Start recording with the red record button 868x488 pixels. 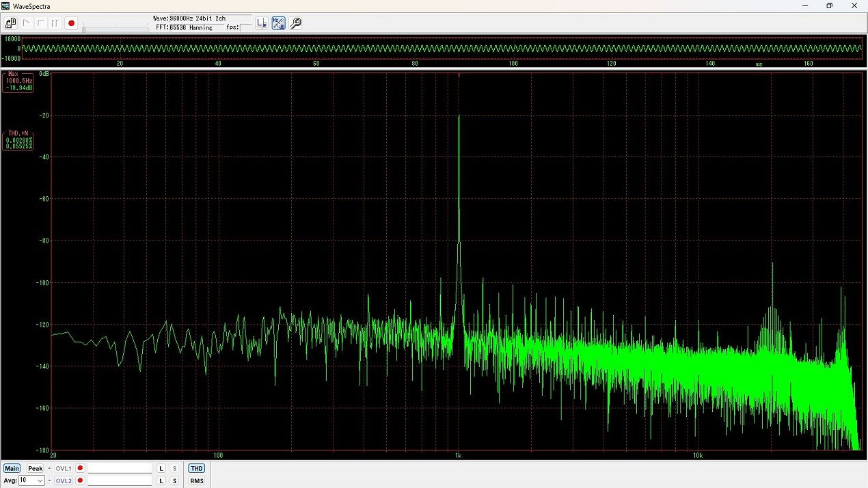coord(71,23)
